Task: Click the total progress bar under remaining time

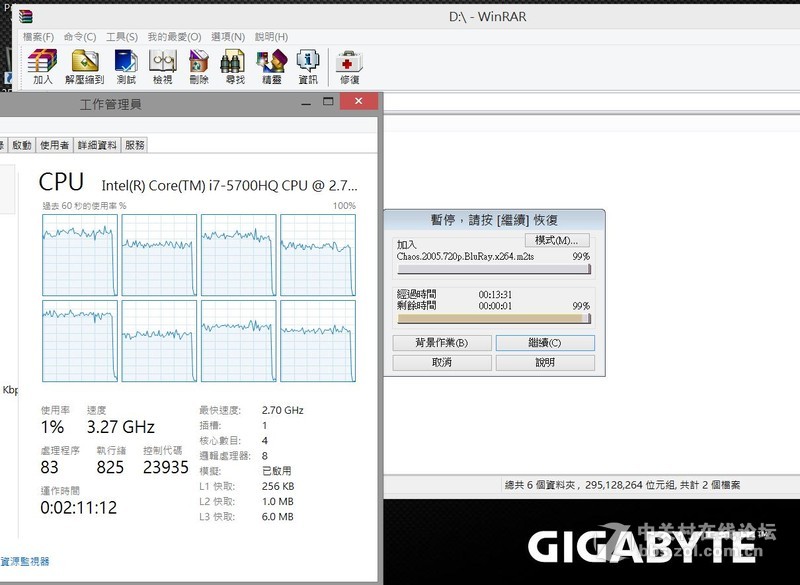Action: pos(494,318)
